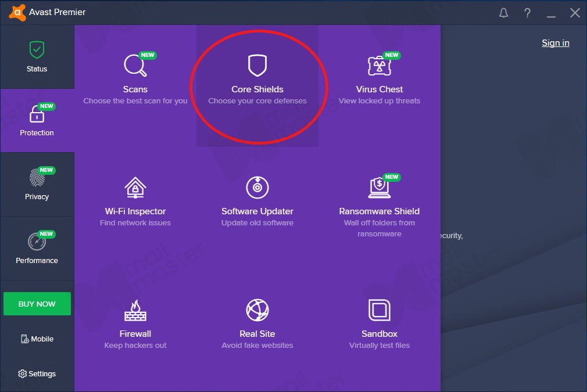Click the Virus Chest title text

[380, 89]
